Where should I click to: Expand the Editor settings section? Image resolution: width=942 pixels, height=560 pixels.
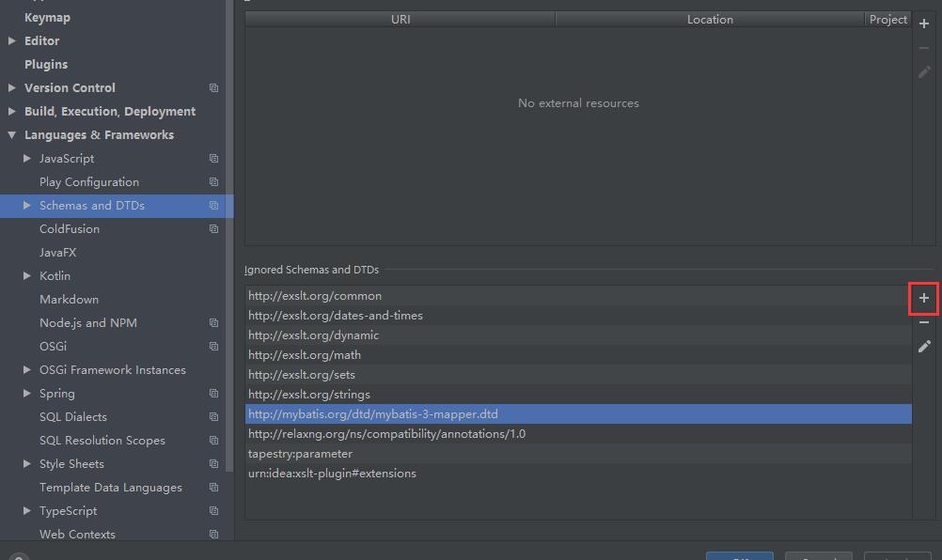pyautogui.click(x=11, y=41)
